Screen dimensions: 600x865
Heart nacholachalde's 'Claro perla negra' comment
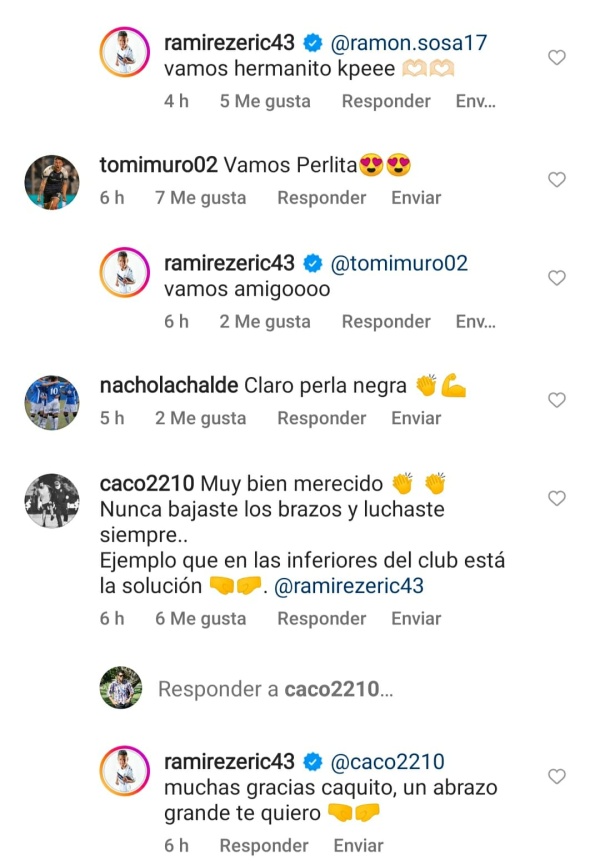557,400
